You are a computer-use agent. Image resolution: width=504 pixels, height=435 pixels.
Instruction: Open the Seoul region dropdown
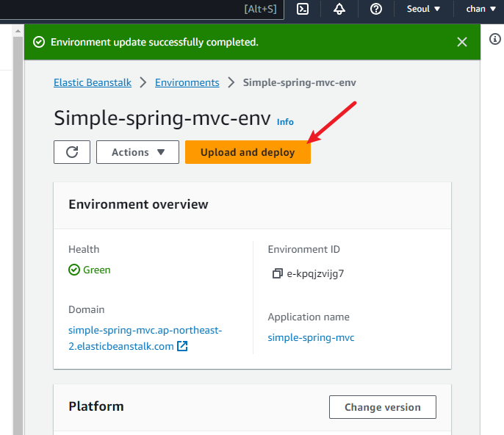(x=423, y=9)
